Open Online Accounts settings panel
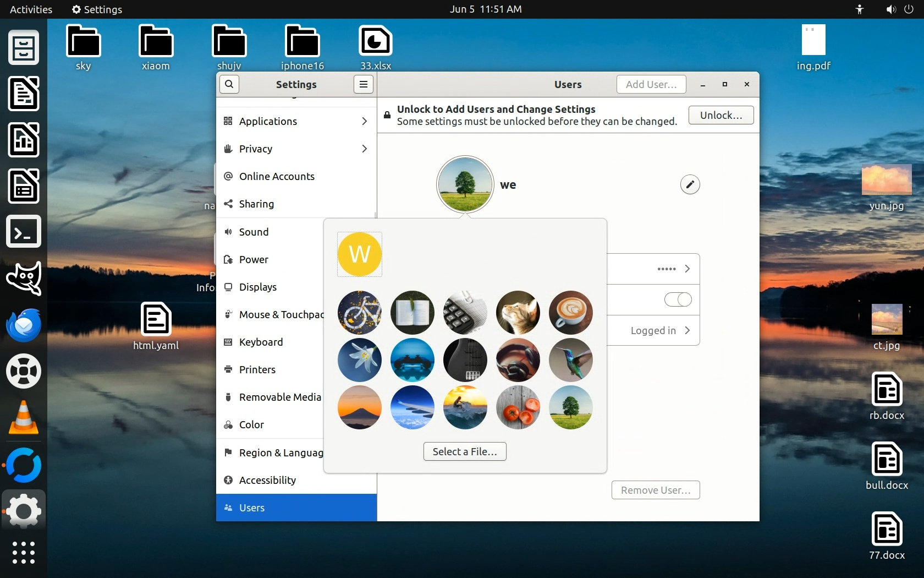 pos(277,176)
